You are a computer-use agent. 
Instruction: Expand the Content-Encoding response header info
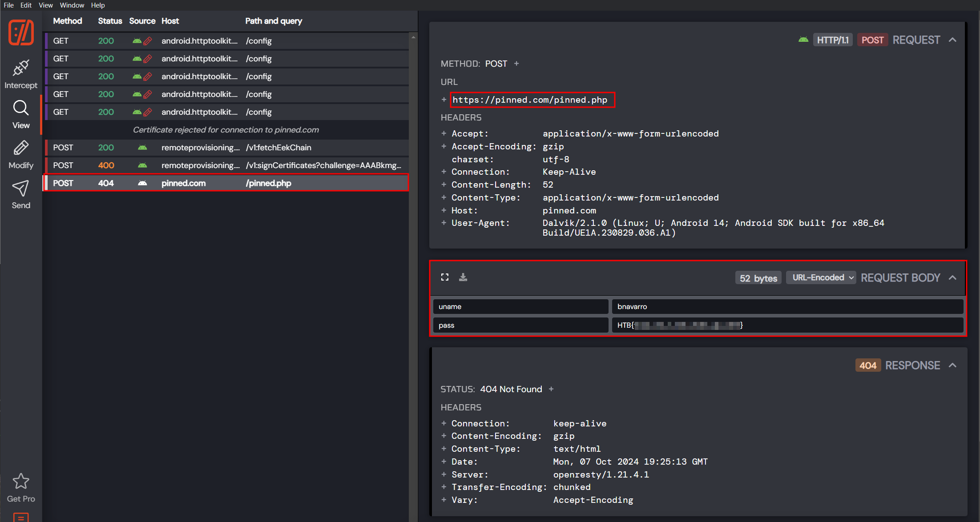click(444, 436)
